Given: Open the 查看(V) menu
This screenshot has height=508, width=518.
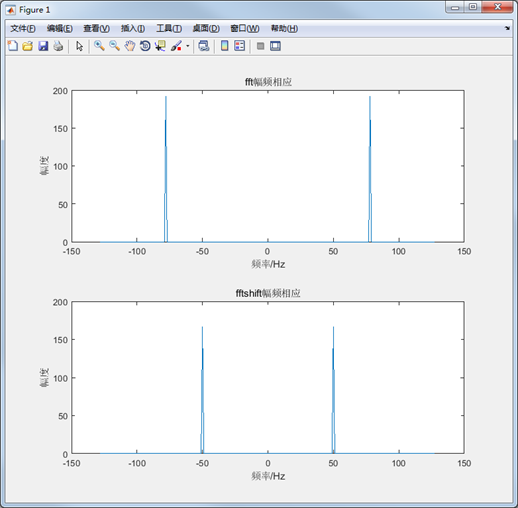Looking at the screenshot, I should [96, 28].
